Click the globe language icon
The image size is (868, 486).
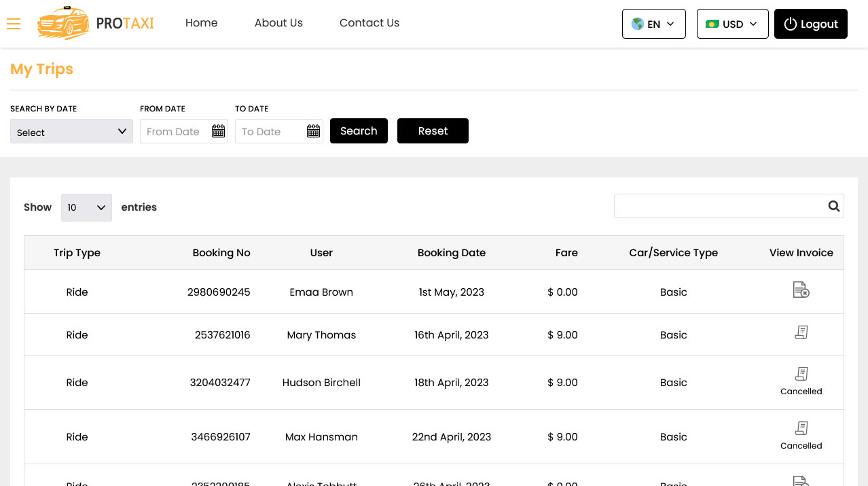point(637,24)
